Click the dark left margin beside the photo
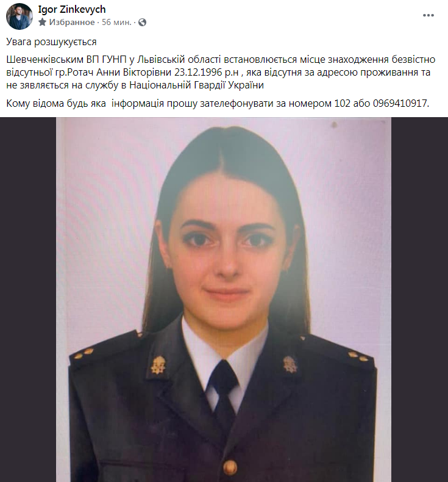Viewport: 448px width, 482px height. [x=28, y=300]
